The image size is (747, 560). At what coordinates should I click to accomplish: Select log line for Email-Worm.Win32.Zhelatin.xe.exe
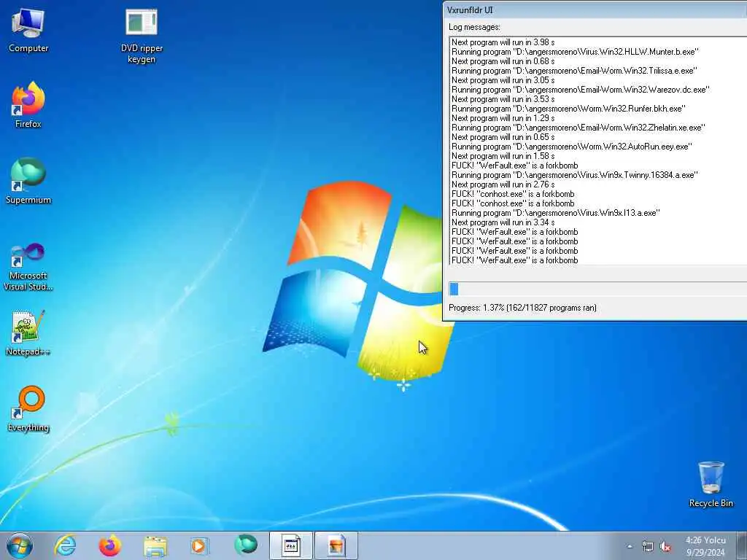[x=578, y=128]
